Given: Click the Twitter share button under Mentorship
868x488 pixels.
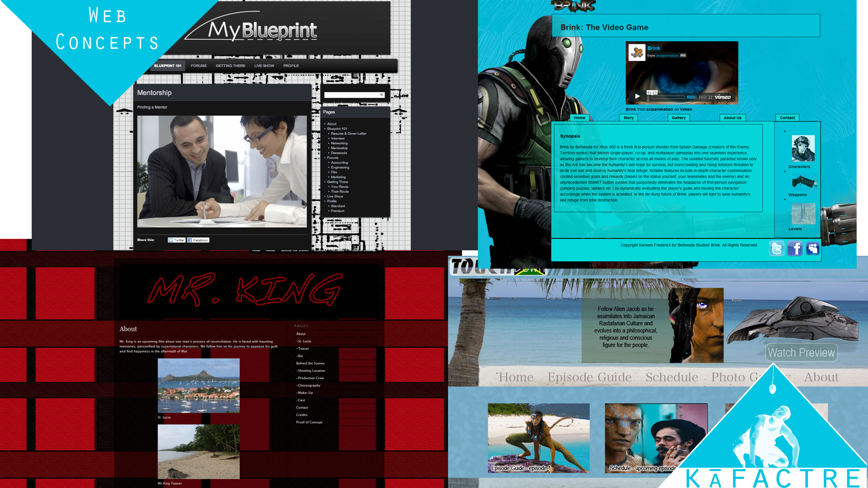Looking at the screenshot, I should [x=176, y=240].
